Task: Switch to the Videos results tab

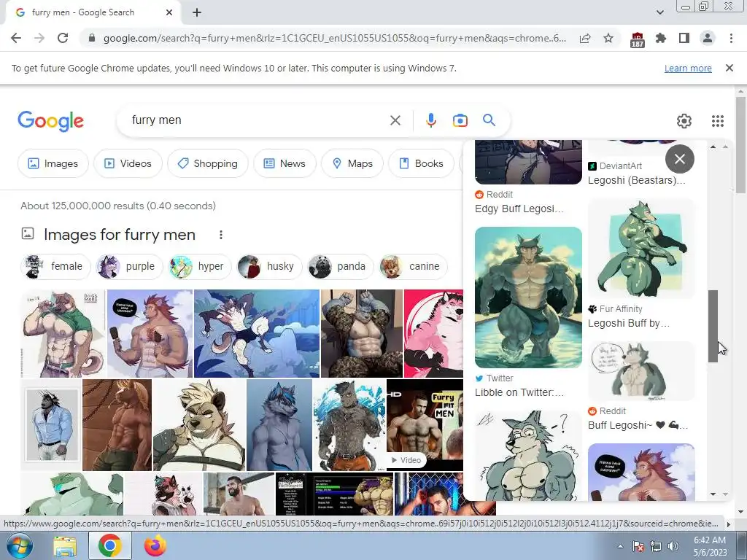Action: [x=128, y=163]
